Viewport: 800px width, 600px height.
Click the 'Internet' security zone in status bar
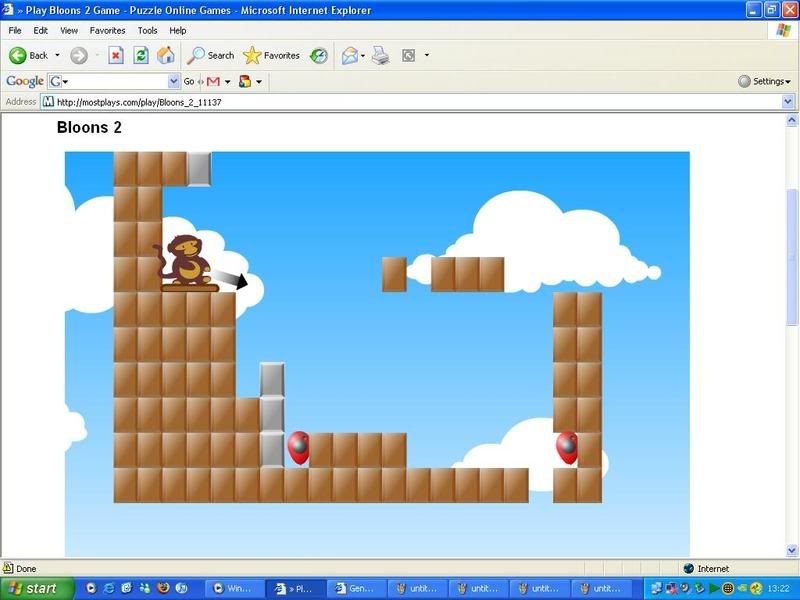click(707, 568)
